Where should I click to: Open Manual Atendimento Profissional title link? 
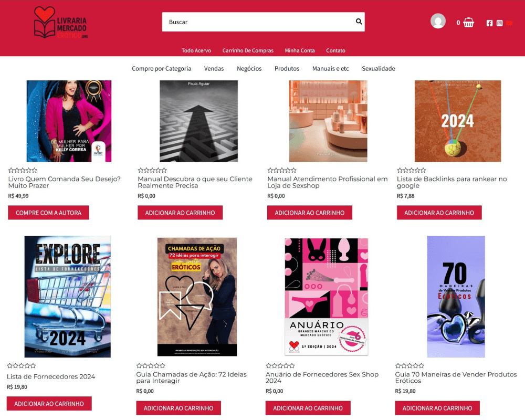coord(327,182)
